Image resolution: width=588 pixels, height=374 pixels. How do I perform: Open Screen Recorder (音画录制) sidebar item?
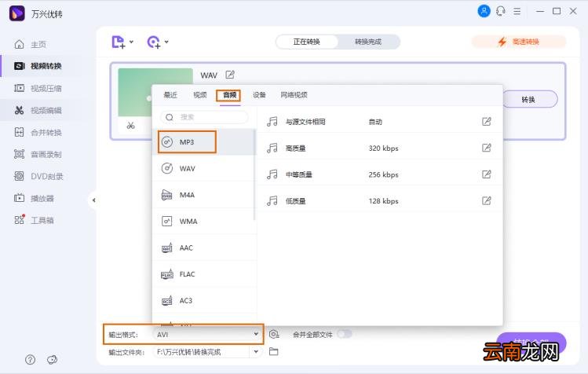click(x=38, y=154)
